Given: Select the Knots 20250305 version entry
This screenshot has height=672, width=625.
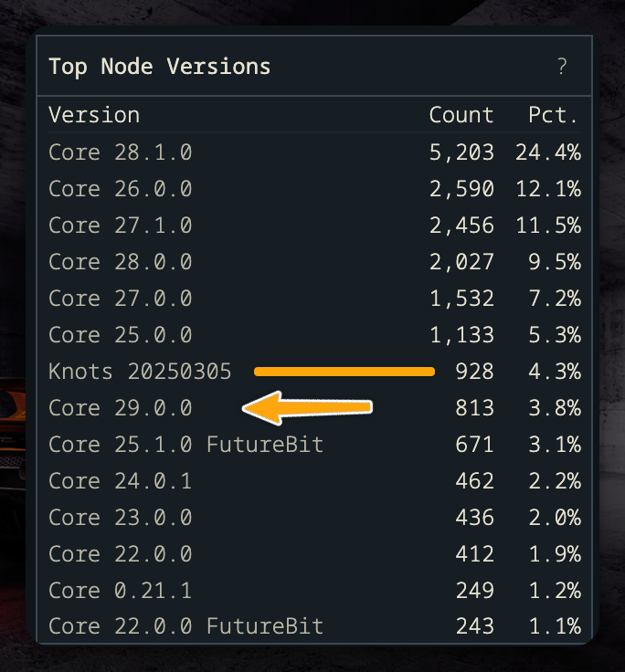Looking at the screenshot, I should click(140, 371).
